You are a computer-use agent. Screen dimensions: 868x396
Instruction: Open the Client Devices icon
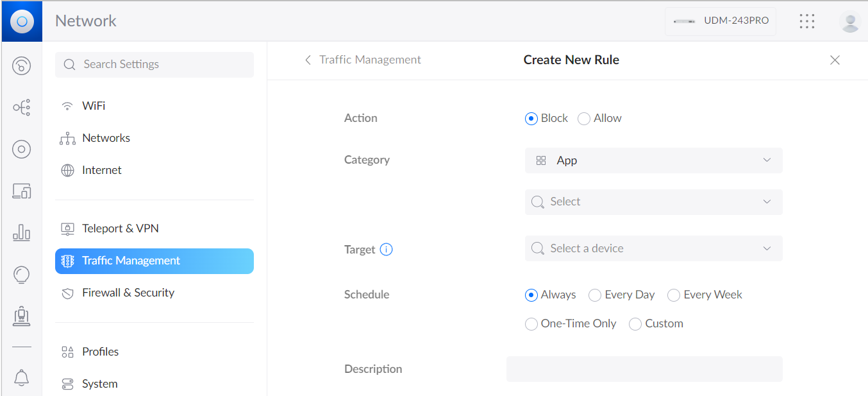click(21, 191)
